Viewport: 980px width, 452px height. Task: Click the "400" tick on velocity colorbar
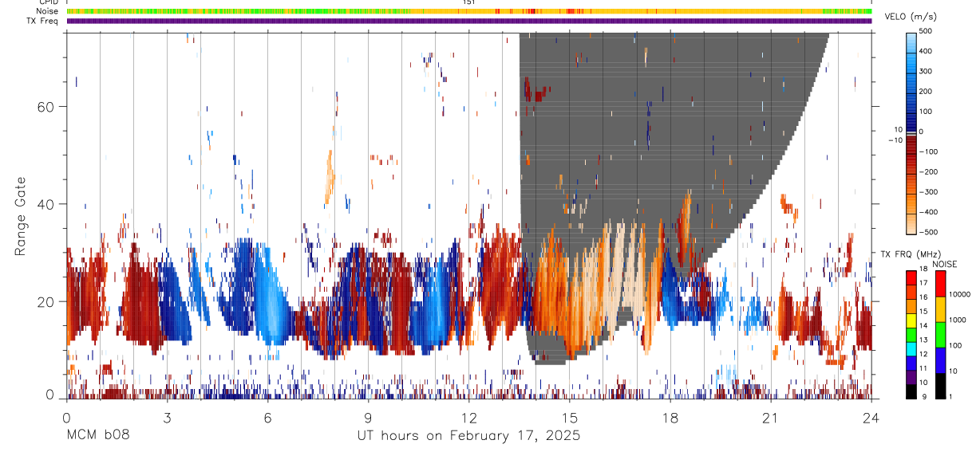coord(927,51)
